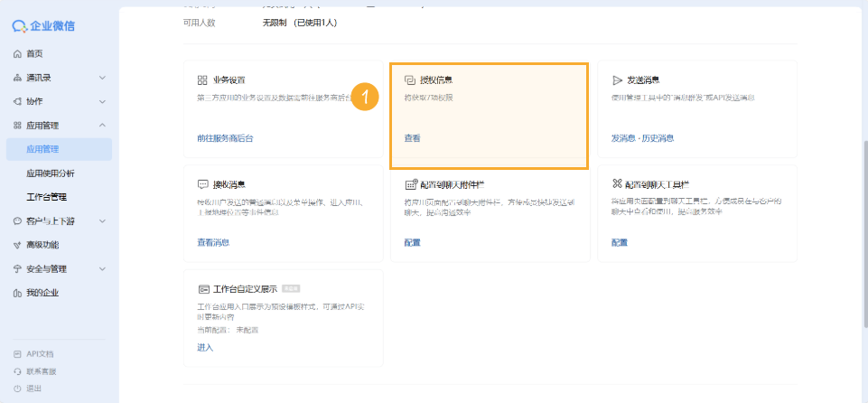Open the 历史消息 link
The width and height of the screenshot is (868, 403).
coord(658,138)
